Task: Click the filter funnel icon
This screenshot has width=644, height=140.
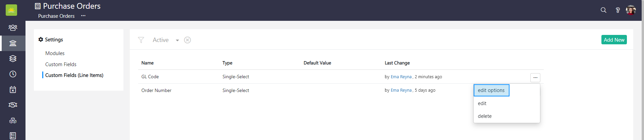Action: click(x=141, y=40)
